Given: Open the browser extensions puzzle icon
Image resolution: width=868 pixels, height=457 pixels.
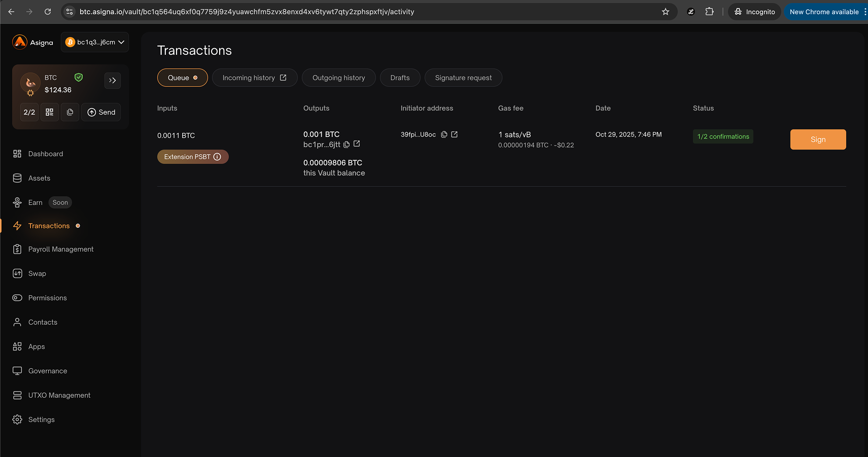Looking at the screenshot, I should pyautogui.click(x=709, y=12).
